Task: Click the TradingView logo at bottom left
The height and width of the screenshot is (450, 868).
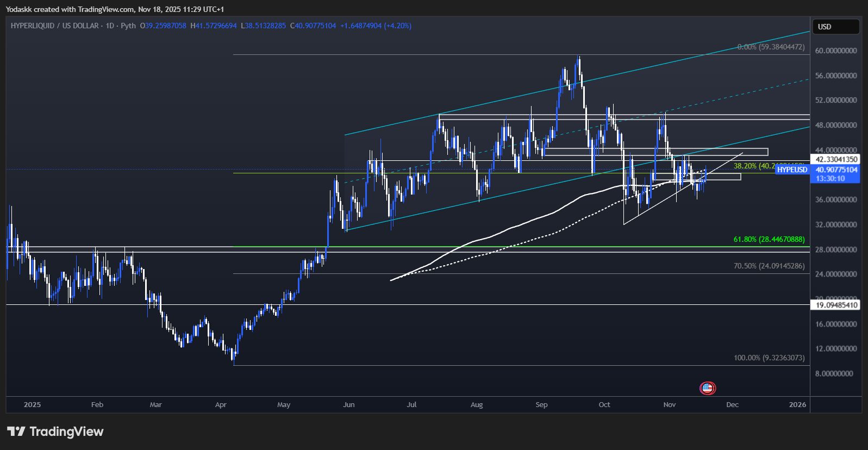Action: pos(16,432)
